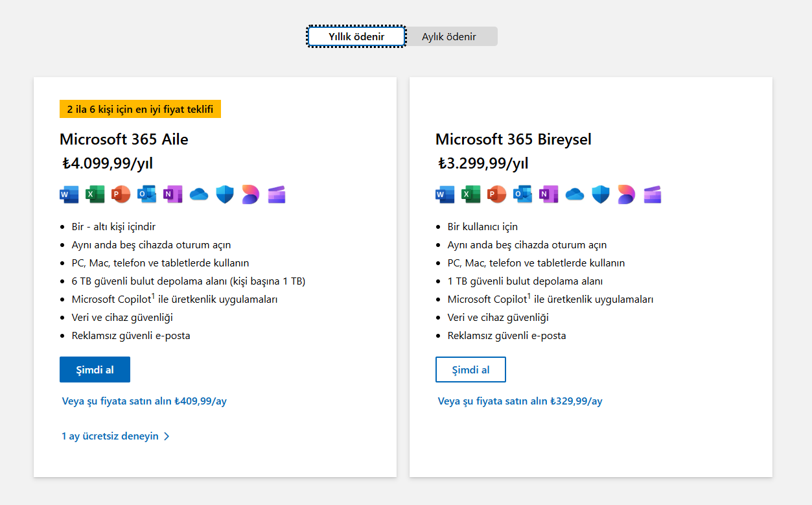This screenshot has width=812, height=505.
Task: Click the ₺4.099,99/yıl price
Action: [108, 163]
